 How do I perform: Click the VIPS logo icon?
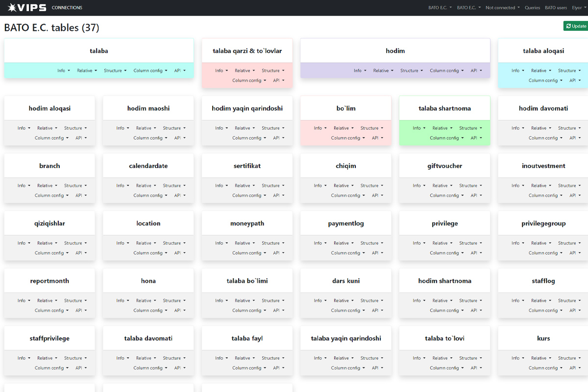[12, 7]
